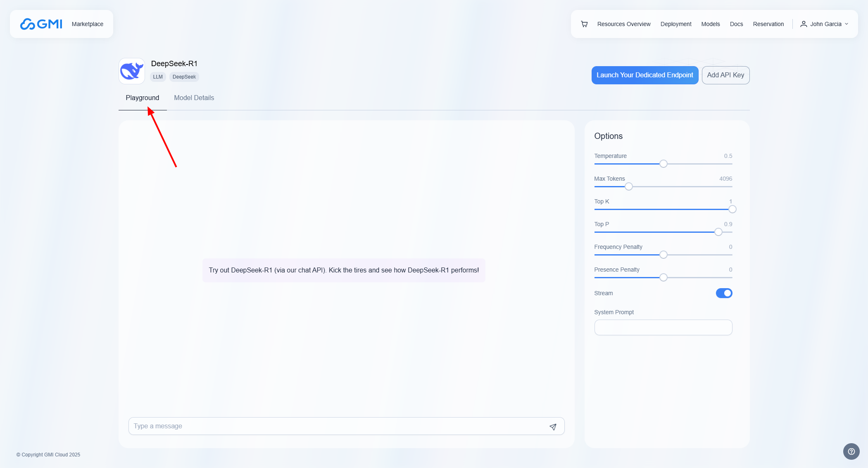Click the System Prompt text box
The height and width of the screenshot is (468, 868).
click(x=663, y=327)
